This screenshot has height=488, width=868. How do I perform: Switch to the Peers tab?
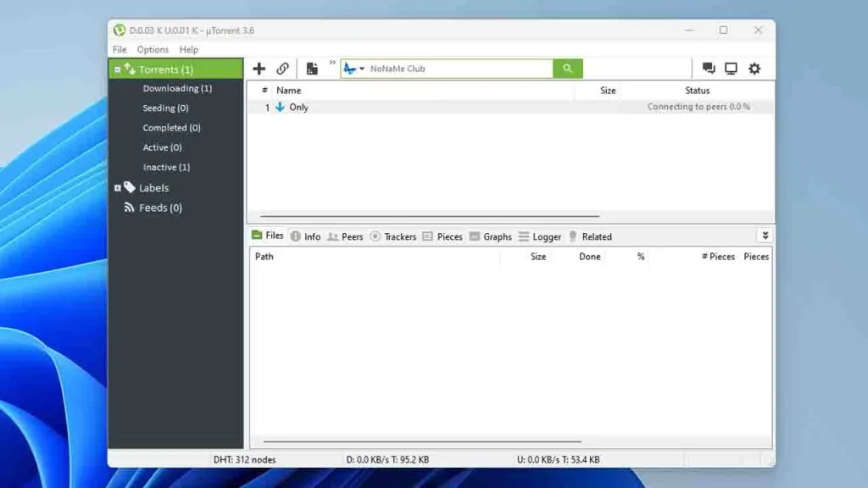click(x=346, y=236)
